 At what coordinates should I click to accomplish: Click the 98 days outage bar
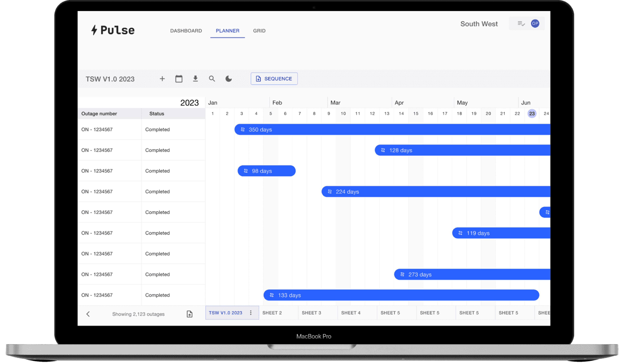pyautogui.click(x=266, y=171)
